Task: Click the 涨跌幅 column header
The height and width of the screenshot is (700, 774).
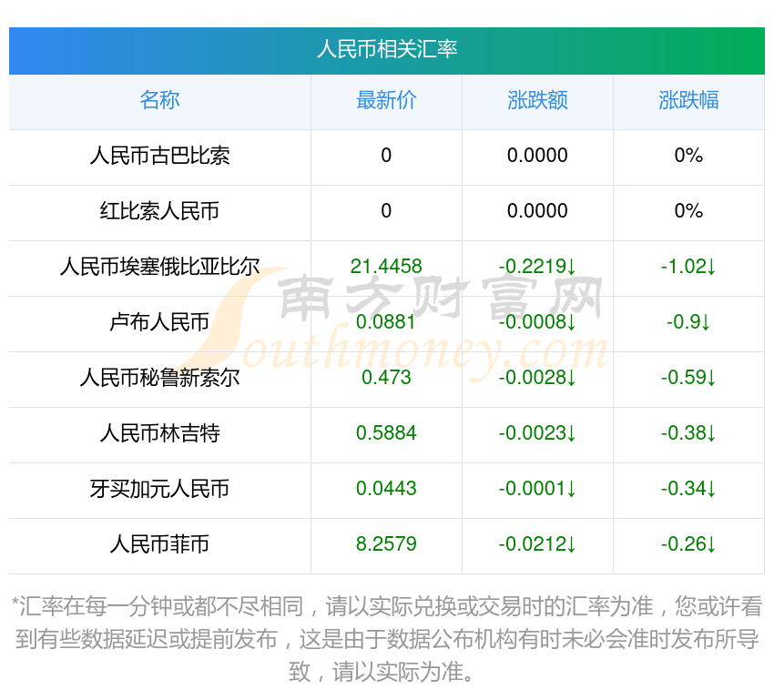Action: (688, 100)
